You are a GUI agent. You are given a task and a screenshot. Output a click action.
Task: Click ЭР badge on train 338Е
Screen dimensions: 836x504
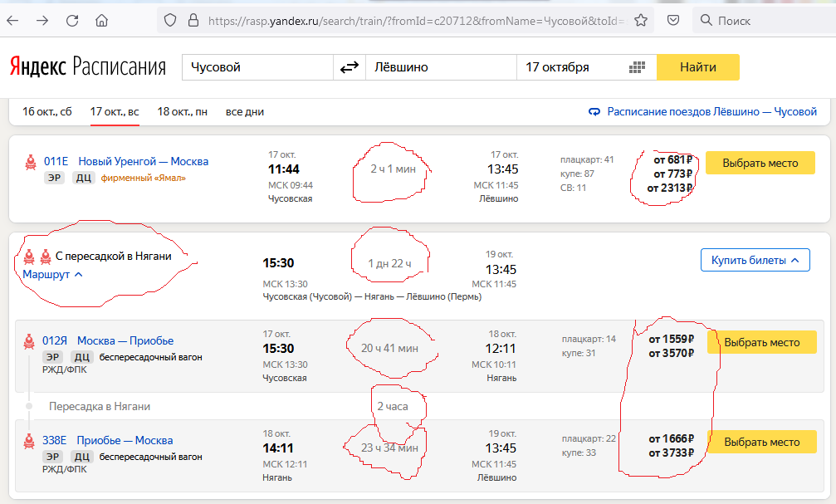[53, 457]
